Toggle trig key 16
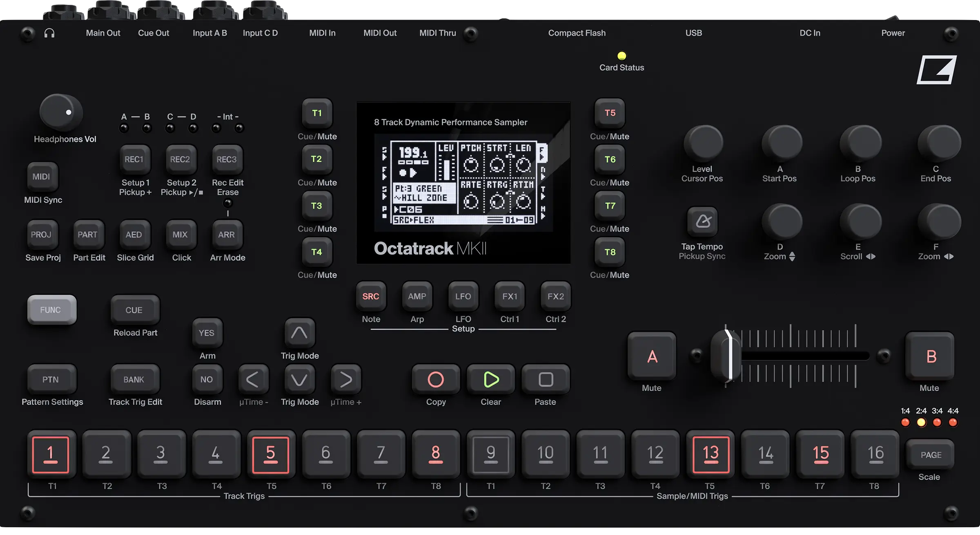Image resolution: width=980 pixels, height=535 pixels. pos(875,454)
